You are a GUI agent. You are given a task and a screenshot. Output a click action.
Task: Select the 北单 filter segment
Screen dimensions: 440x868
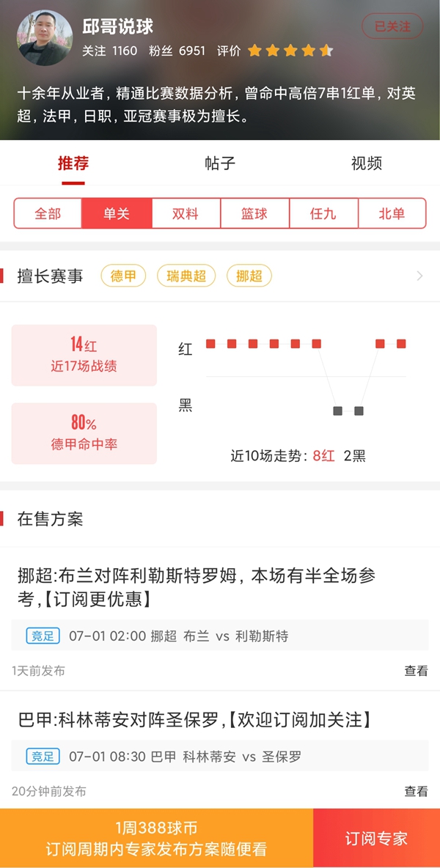[x=392, y=213]
